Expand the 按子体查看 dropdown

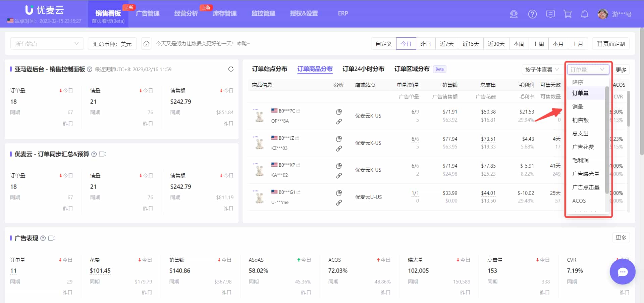[542, 70]
